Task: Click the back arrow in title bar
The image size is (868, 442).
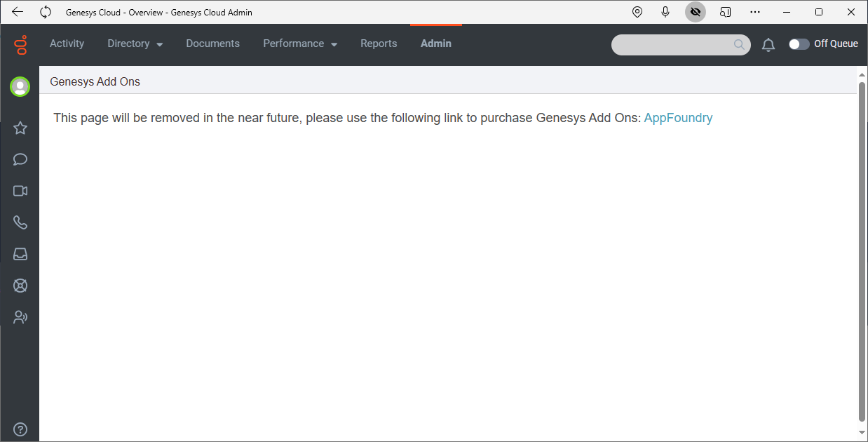Action: tap(18, 12)
